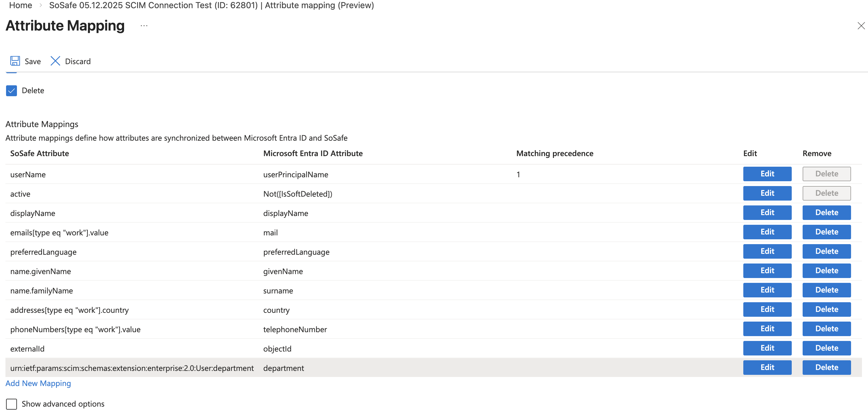The width and height of the screenshot is (868, 419).
Task: Delete the preferredLanguage mapping
Action: tap(826, 251)
